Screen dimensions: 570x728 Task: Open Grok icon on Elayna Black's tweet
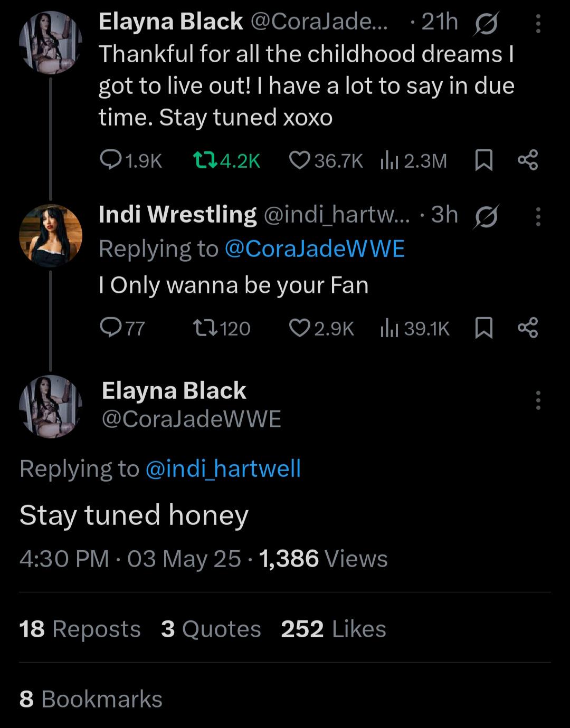pos(486,24)
